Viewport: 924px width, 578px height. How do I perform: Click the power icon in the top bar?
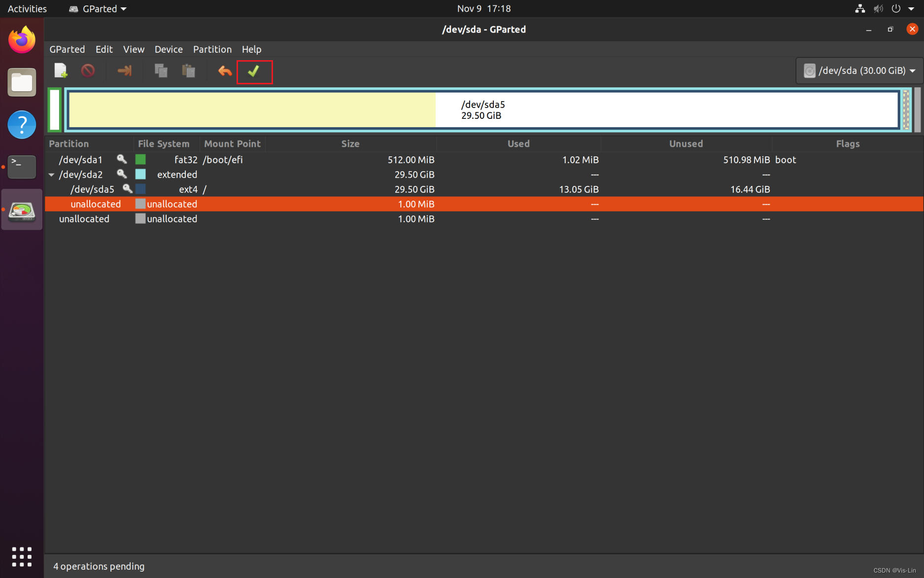tap(896, 8)
